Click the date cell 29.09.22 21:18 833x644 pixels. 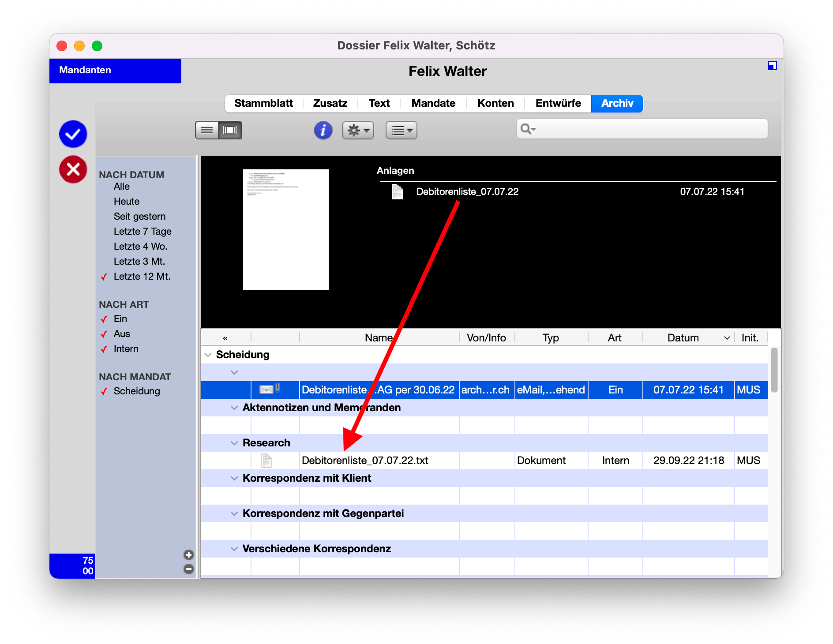[688, 461]
